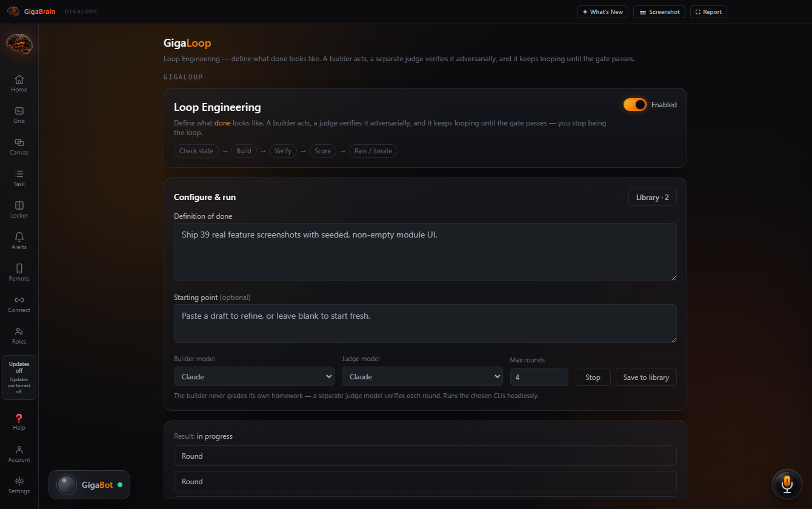Click the GIGALOOP label in the top bar
Image resolution: width=812 pixels, height=509 pixels.
[81, 12]
